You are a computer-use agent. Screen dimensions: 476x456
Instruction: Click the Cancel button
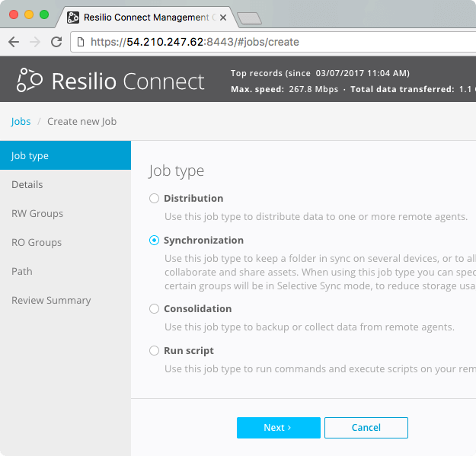click(x=366, y=428)
